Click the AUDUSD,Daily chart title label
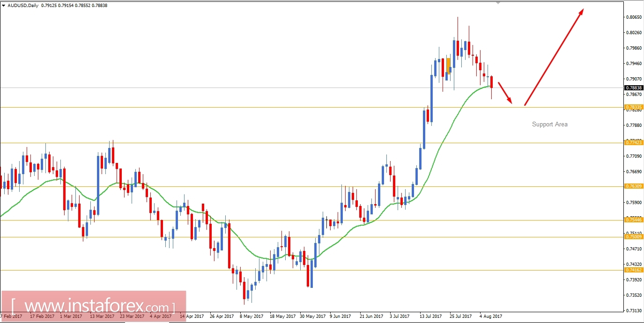644x323 pixels. (x=22, y=6)
